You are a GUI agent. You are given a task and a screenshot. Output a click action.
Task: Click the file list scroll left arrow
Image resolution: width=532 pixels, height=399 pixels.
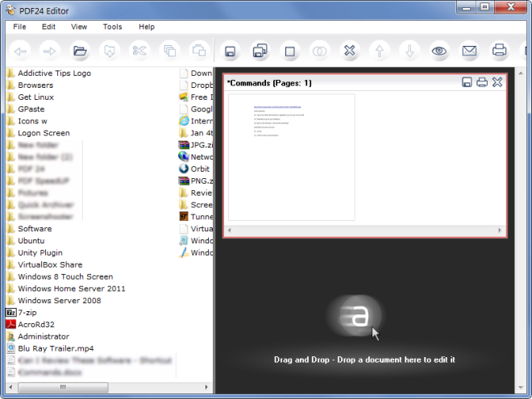[x=10, y=387]
